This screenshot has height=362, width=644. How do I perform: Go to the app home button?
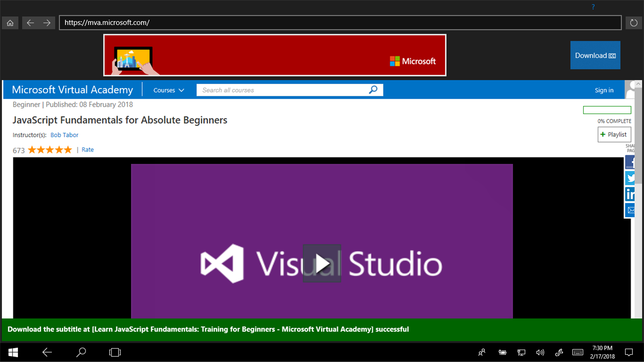pyautogui.click(x=10, y=23)
